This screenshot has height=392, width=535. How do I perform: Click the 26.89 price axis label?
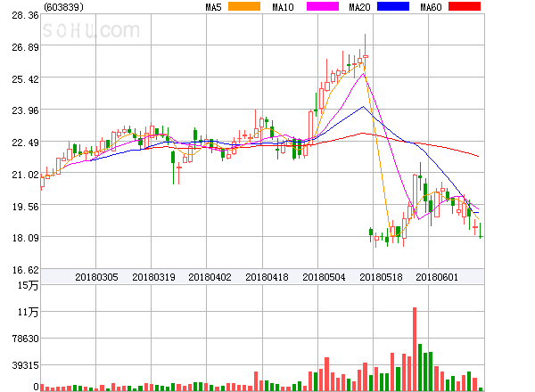point(25,47)
